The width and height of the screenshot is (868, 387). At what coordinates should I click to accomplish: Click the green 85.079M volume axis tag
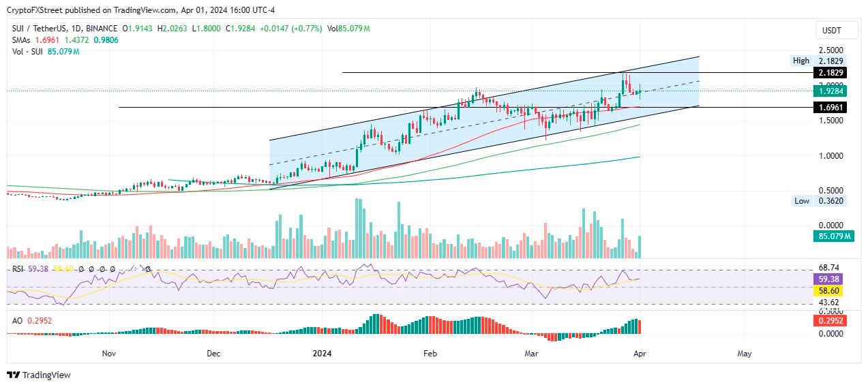[833, 236]
